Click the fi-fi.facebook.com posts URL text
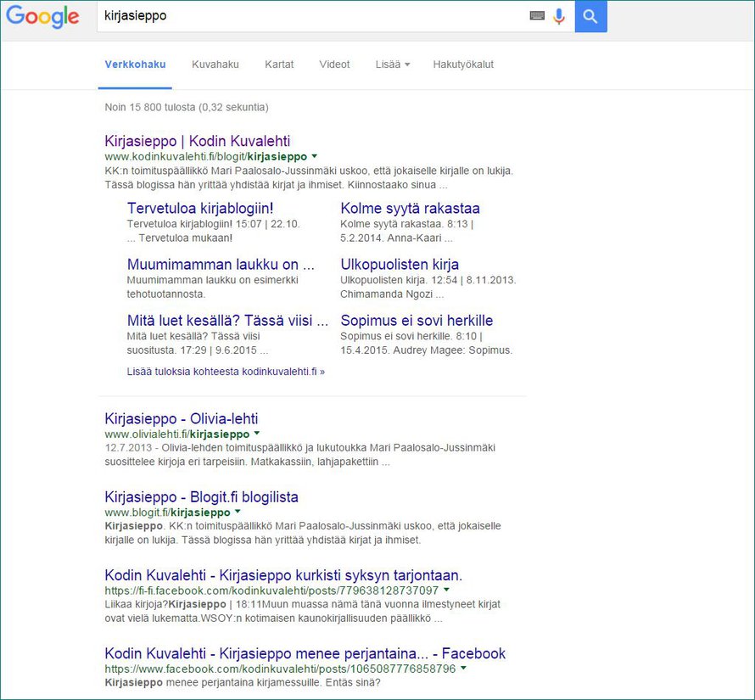Screen dimensions: 755x700 click(271, 591)
